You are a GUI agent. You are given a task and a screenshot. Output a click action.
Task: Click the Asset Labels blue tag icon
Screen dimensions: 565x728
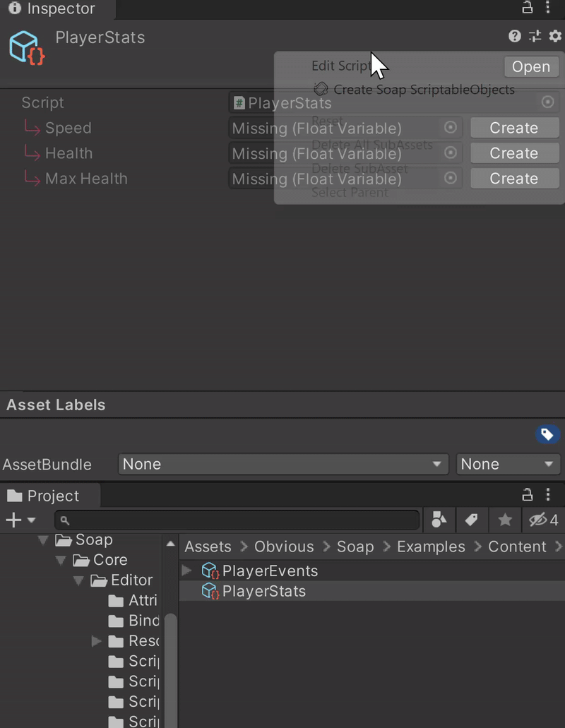(x=548, y=434)
